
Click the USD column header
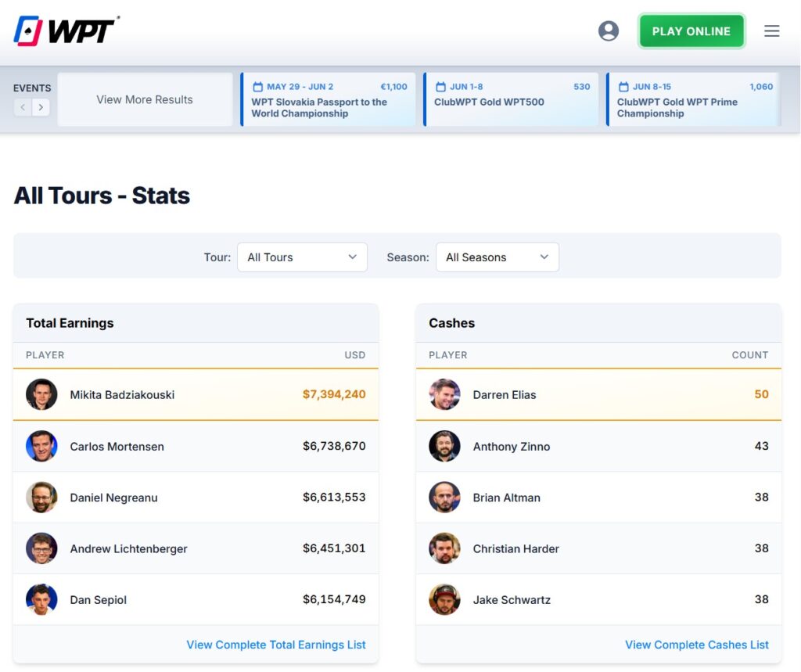354,355
